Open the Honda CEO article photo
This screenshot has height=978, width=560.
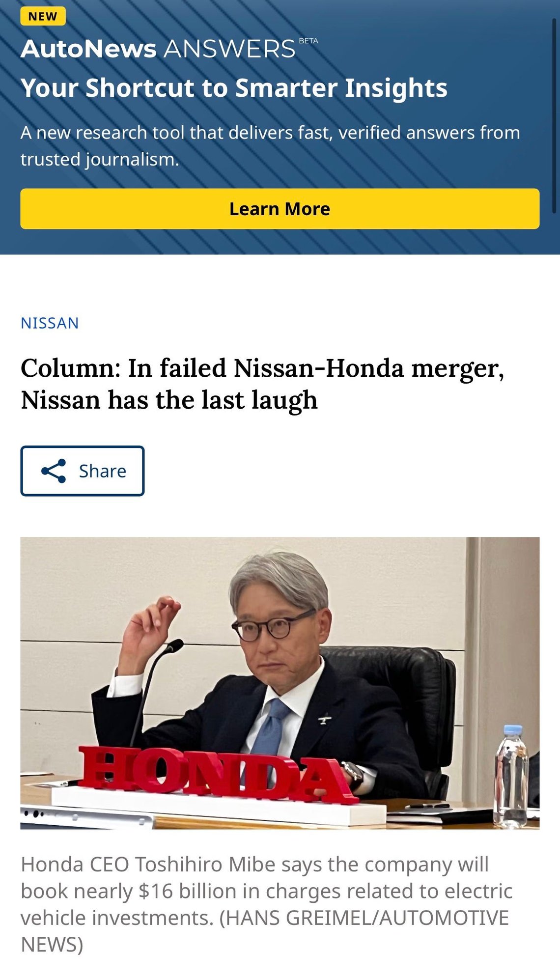tap(280, 683)
